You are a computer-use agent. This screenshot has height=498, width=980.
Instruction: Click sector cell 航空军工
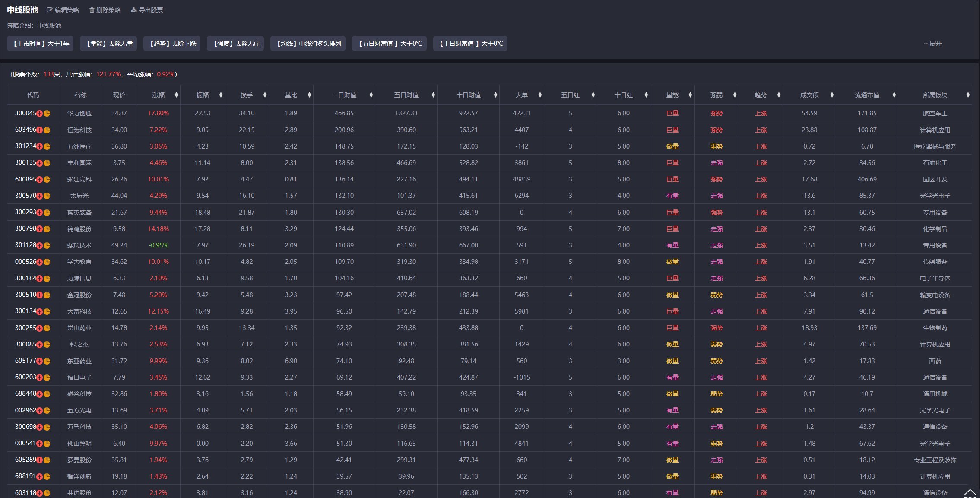[x=935, y=113]
